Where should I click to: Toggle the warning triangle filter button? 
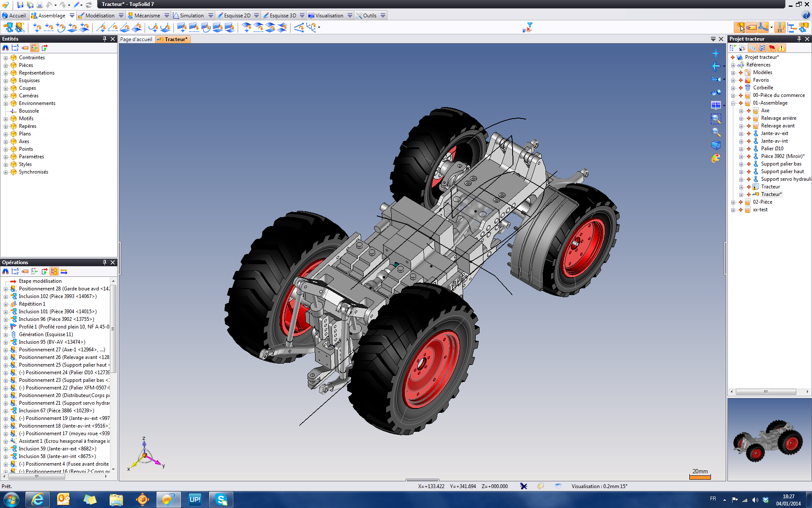tap(782, 48)
